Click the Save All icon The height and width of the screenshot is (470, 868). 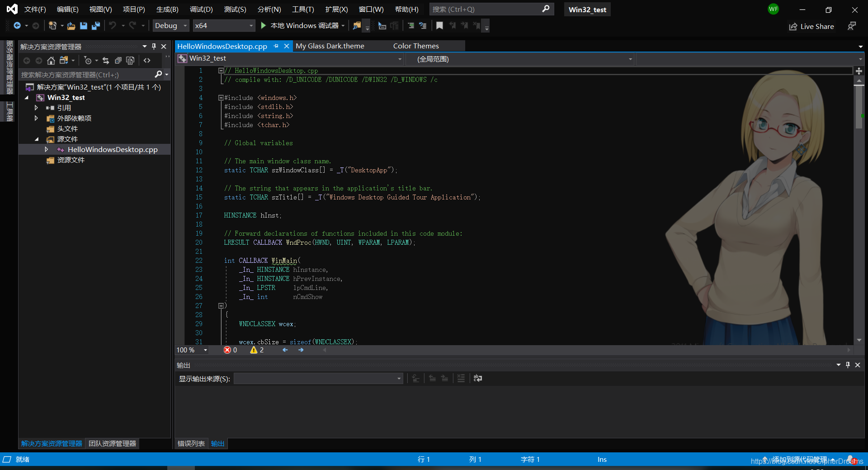[x=96, y=26]
